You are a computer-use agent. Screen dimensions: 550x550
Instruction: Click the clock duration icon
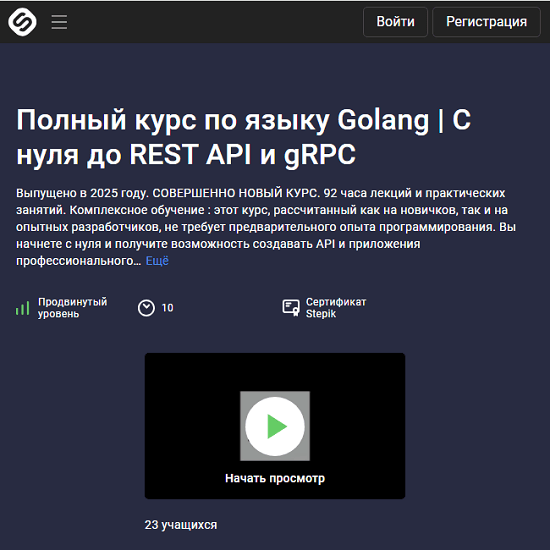[x=146, y=308]
